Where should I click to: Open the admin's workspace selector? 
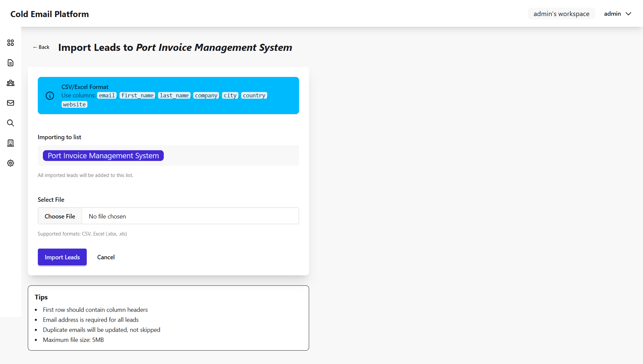pos(561,14)
